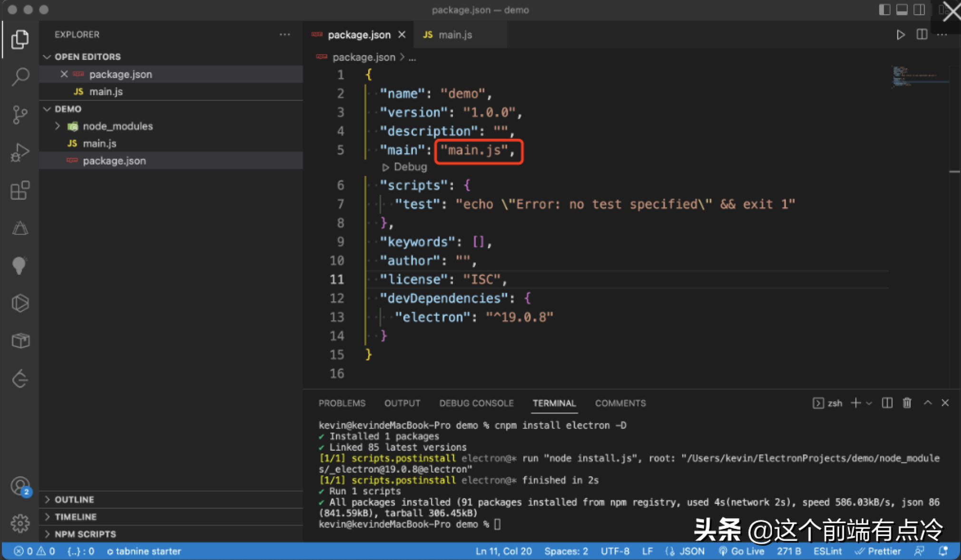This screenshot has height=560, width=961.
Task: Expand the NPM Scripts section
Action: (x=47, y=534)
